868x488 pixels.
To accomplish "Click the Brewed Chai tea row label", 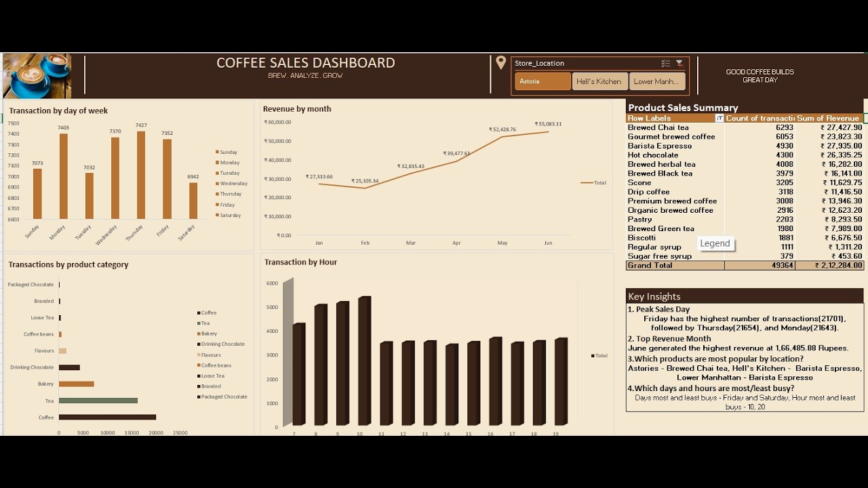I will point(658,127).
